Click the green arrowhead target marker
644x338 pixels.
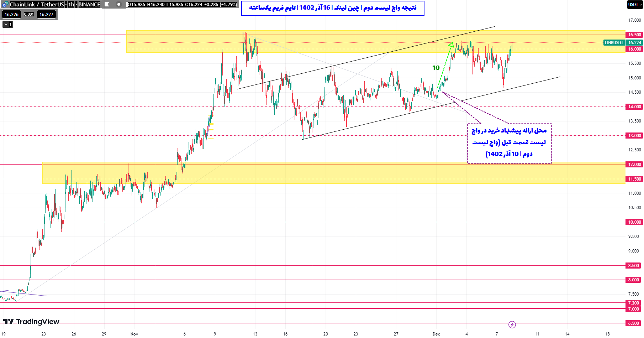pos(451,45)
